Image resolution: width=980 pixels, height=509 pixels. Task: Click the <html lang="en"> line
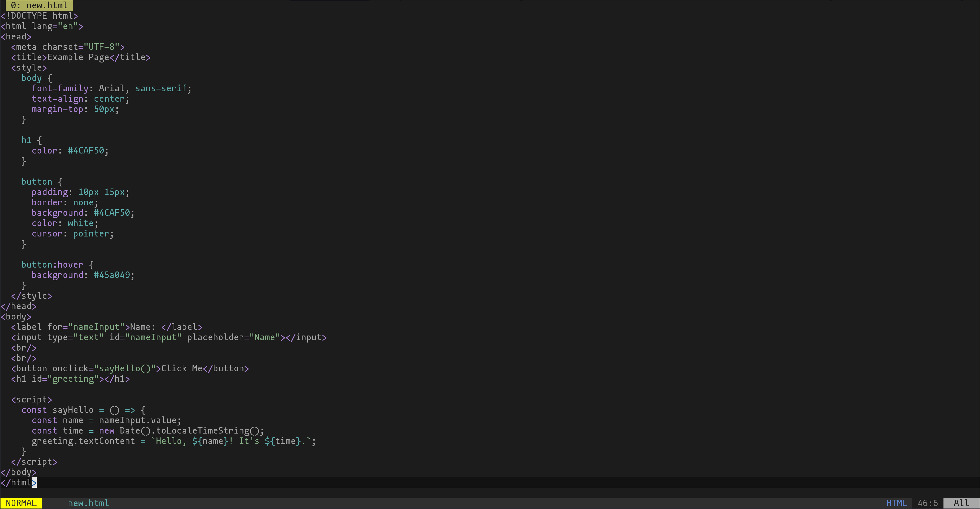42,26
